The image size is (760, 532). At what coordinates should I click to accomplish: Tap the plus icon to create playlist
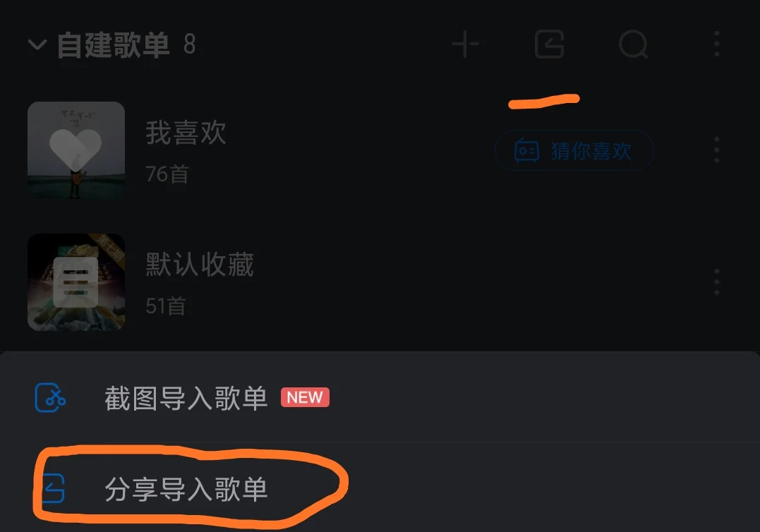pos(465,44)
